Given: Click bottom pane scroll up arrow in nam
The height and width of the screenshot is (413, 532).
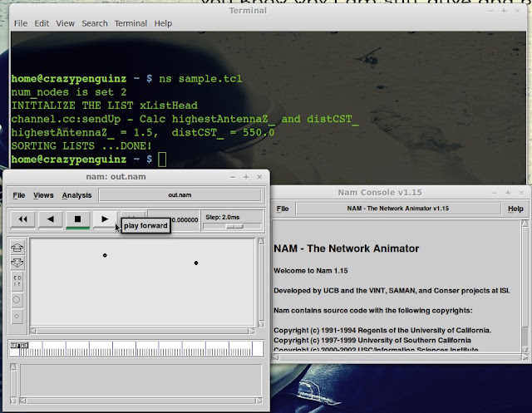Looking at the screenshot, I should (x=13, y=366).
